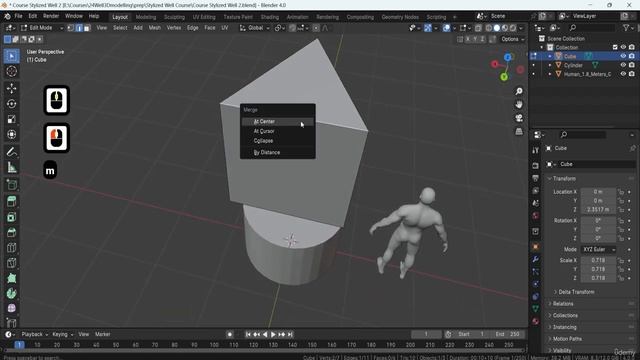The height and width of the screenshot is (360, 640).
Task: Select the Knife tool
Action: pos(11,263)
